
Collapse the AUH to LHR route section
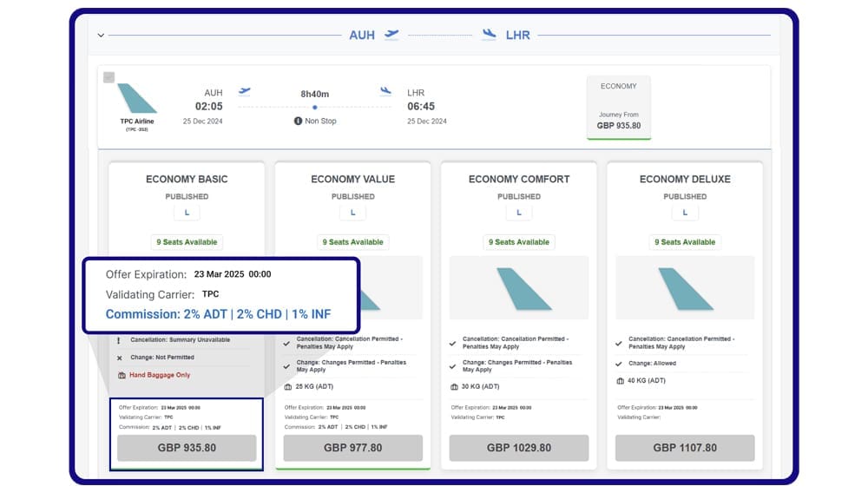101,36
